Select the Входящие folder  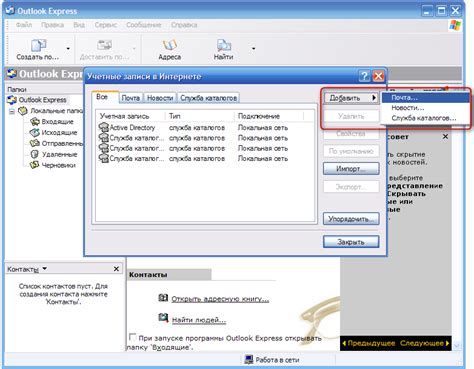click(x=57, y=122)
